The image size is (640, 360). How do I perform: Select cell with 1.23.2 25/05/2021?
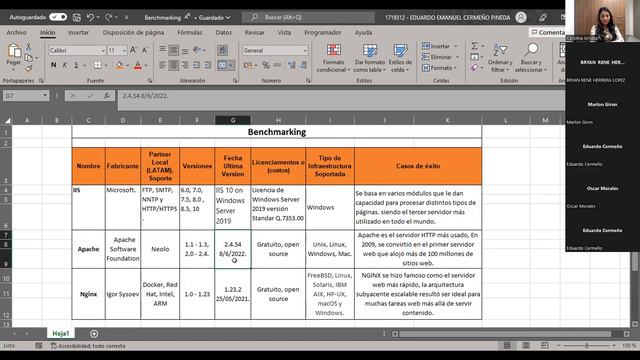point(233,294)
